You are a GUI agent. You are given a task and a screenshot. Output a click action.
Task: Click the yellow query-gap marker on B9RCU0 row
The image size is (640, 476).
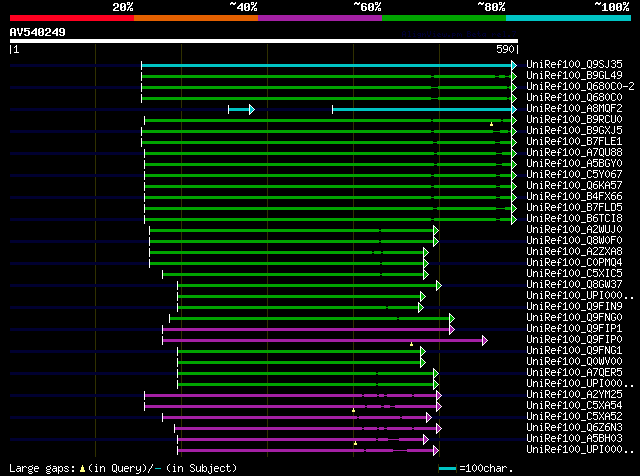click(491, 124)
